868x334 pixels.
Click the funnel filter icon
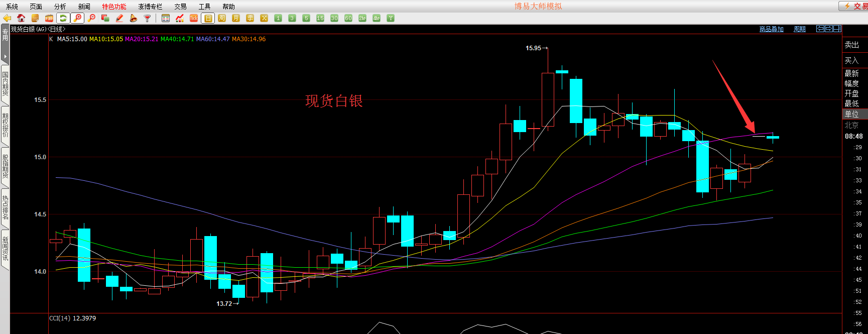148,18
